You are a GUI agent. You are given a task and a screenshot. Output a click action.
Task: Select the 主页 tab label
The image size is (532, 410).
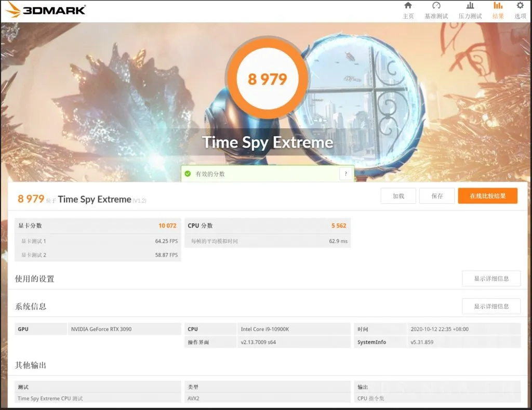[x=408, y=16]
